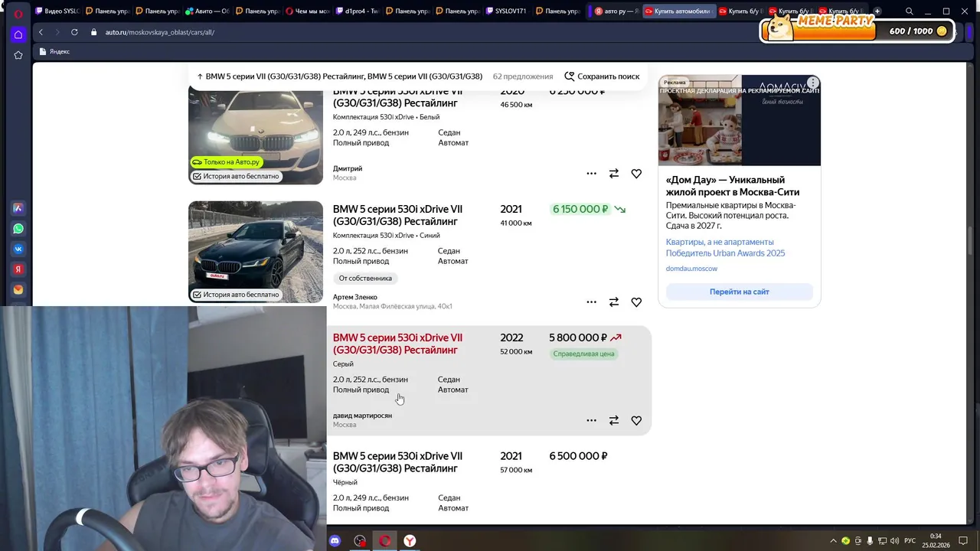This screenshot has width=980, height=551.
Task: Open the 6 500 000 ₽ BMW listing title
Action: [x=397, y=462]
